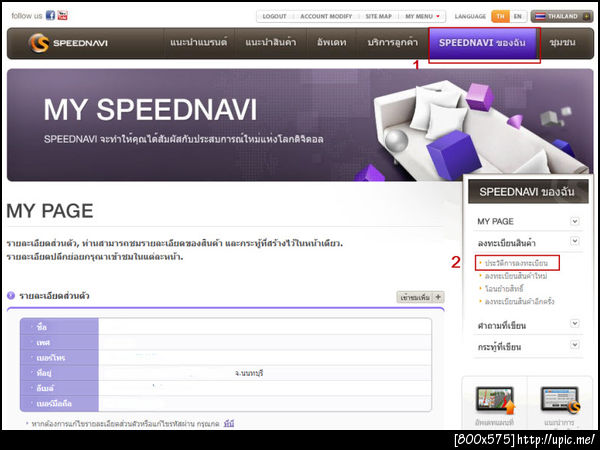Open the ชุมชน nav menu

point(562,42)
